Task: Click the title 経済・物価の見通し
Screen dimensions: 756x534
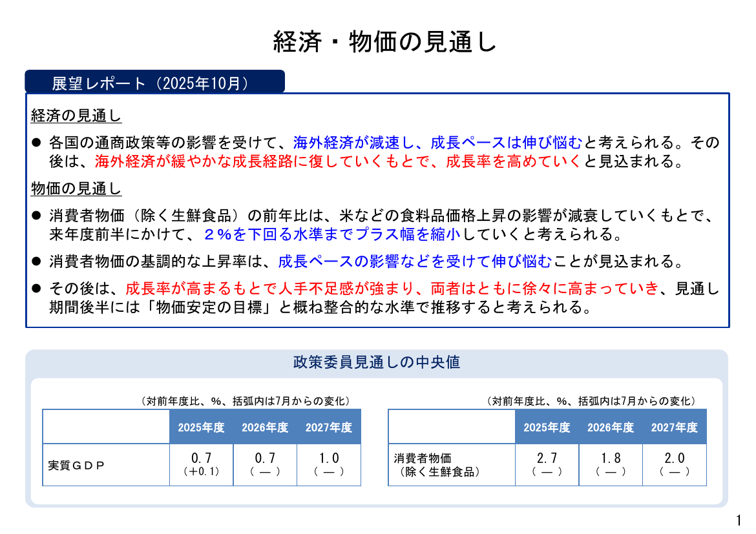Action: (x=384, y=41)
